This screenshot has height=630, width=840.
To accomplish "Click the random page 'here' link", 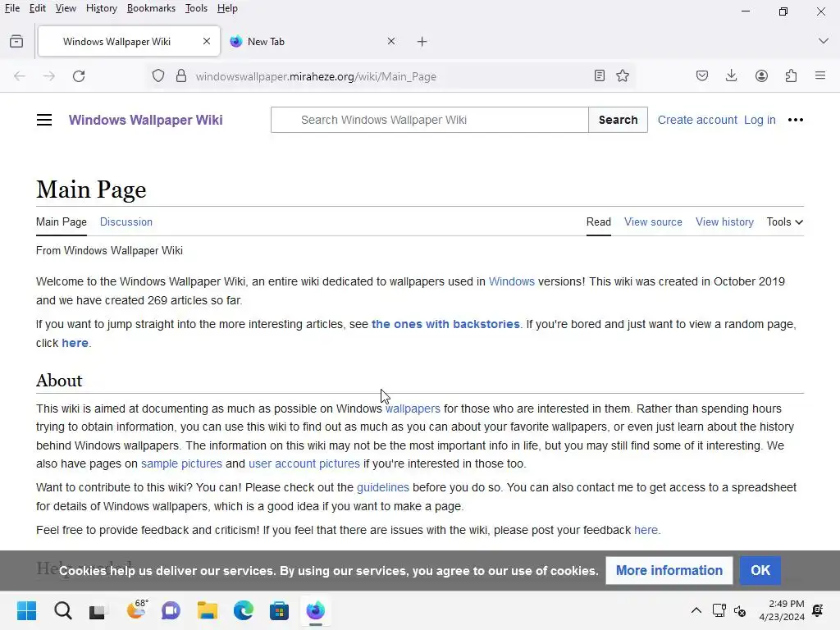I will pyautogui.click(x=75, y=343).
